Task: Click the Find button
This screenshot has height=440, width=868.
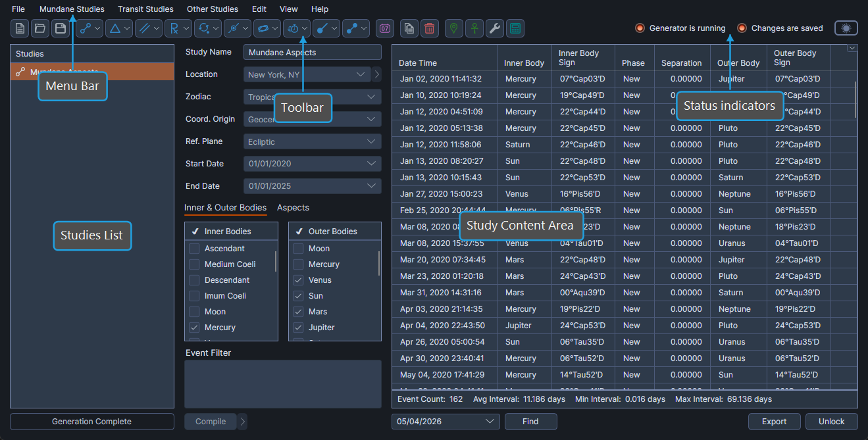Action: pyautogui.click(x=530, y=422)
